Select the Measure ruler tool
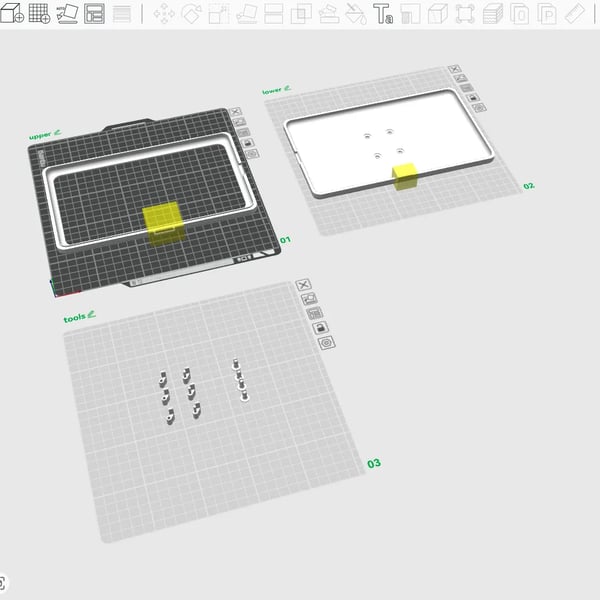The width and height of the screenshot is (600, 600). pyautogui.click(x=574, y=14)
